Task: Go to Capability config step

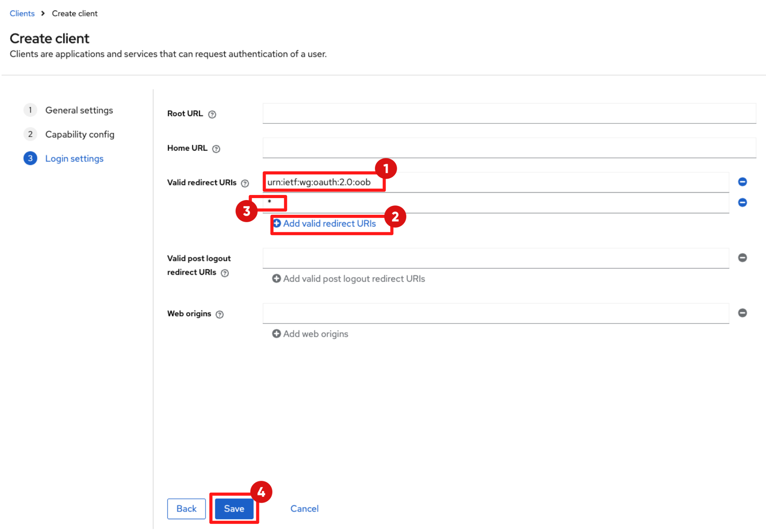Action: point(79,134)
